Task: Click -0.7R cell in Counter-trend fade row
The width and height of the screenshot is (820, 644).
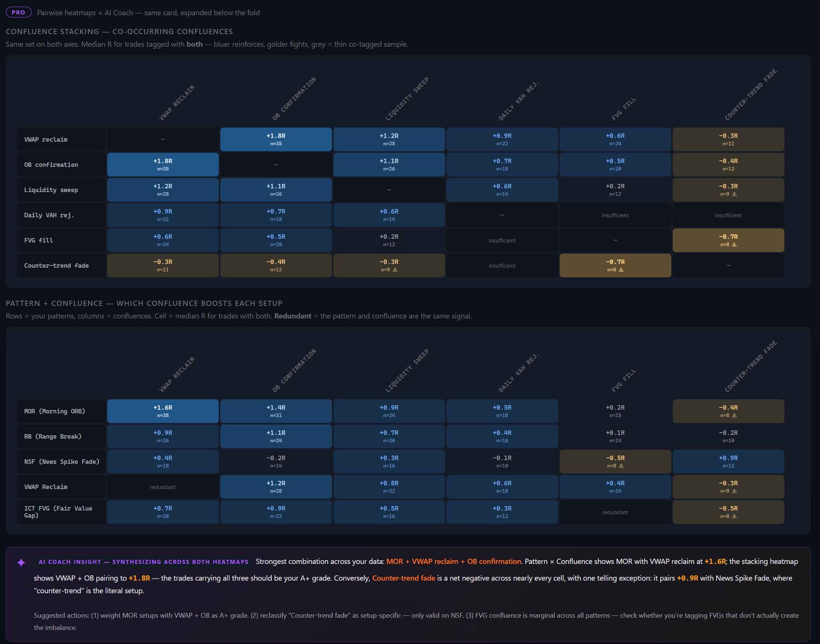Action: 616,266
